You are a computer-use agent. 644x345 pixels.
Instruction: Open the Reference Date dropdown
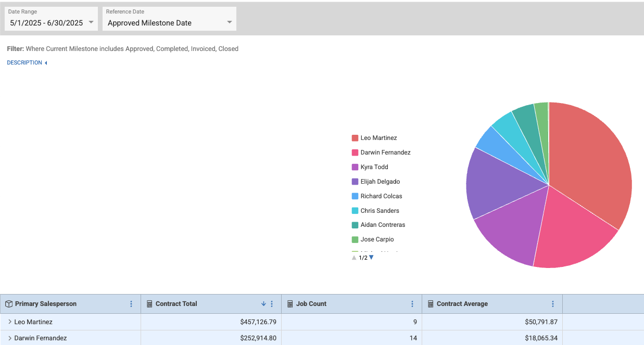(170, 22)
